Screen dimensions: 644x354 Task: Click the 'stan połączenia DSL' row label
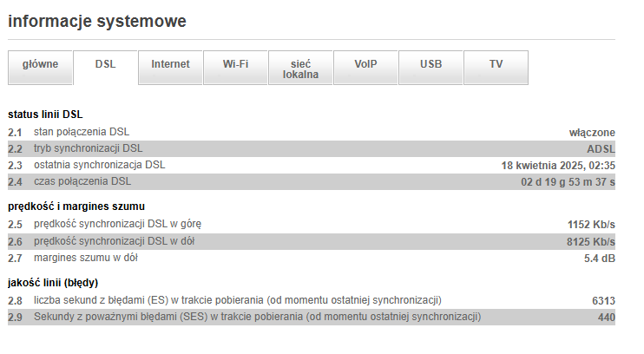82,132
